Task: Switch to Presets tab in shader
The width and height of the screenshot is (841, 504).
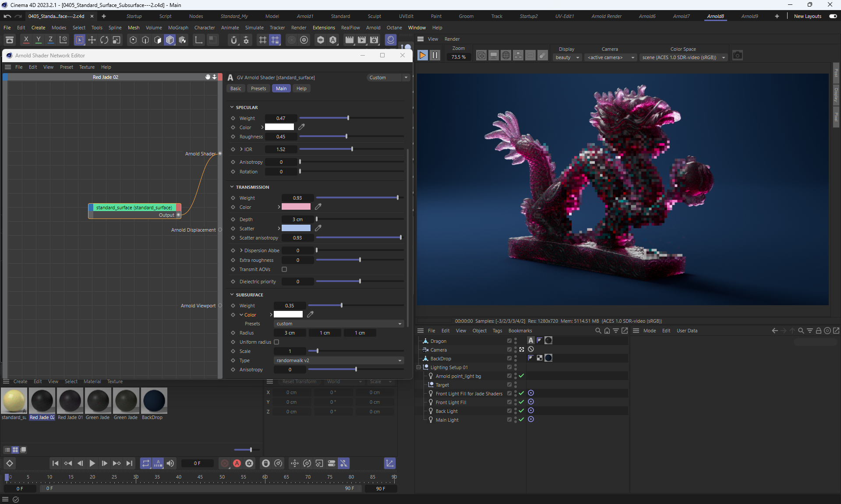Action: [258, 88]
